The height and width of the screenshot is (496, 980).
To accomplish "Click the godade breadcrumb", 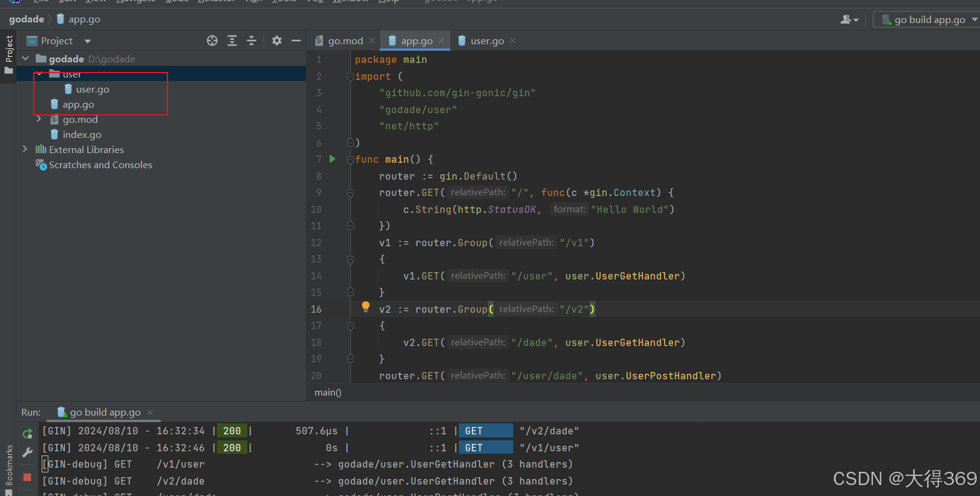I will coord(27,19).
